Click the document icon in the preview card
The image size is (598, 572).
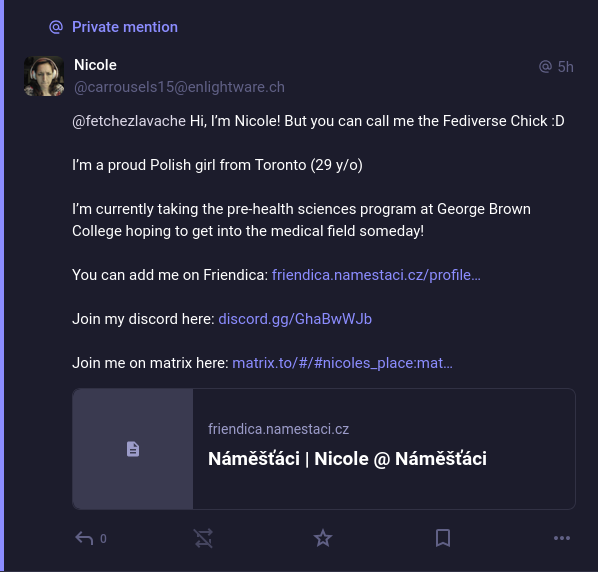(133, 449)
